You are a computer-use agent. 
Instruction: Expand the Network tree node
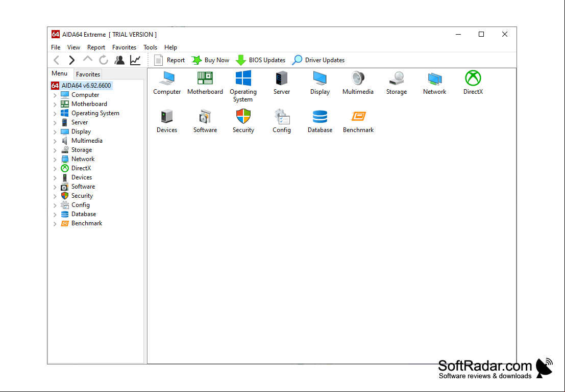point(55,160)
